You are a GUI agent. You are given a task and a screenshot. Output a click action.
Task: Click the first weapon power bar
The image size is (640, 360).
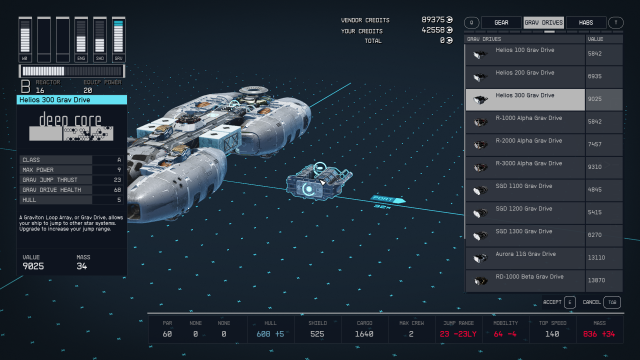tap(25, 39)
